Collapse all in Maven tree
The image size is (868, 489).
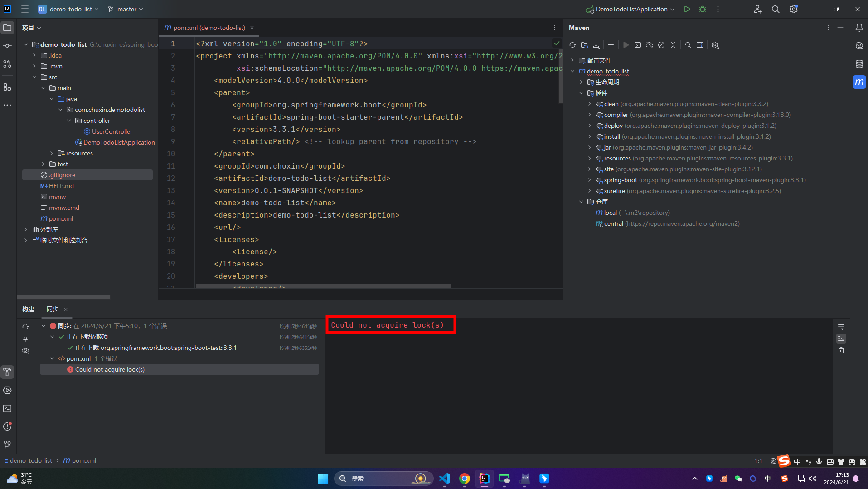673,45
